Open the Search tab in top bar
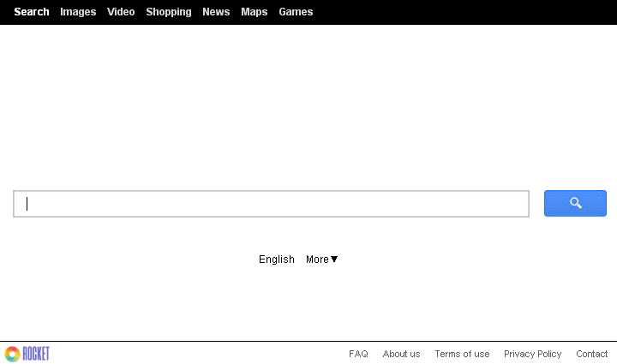The width and height of the screenshot is (617, 364). (32, 12)
